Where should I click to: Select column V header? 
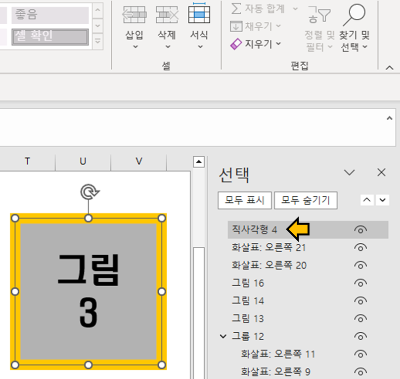tap(139, 161)
